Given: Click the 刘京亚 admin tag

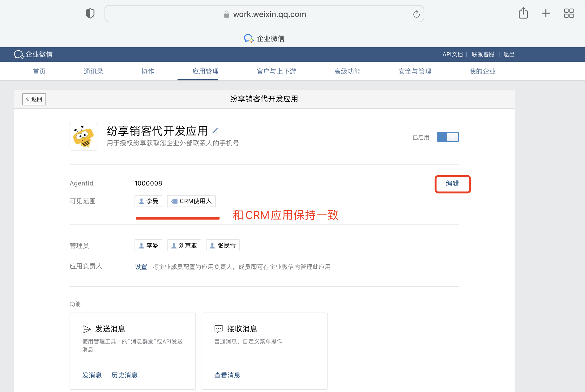Looking at the screenshot, I should (x=184, y=245).
